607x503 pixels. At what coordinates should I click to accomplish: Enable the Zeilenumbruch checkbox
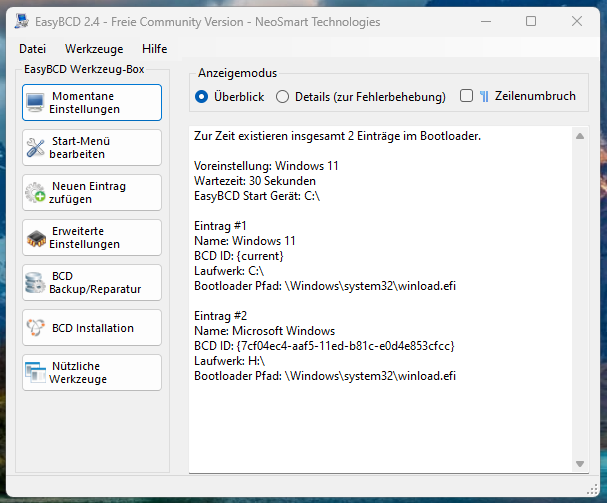(466, 96)
